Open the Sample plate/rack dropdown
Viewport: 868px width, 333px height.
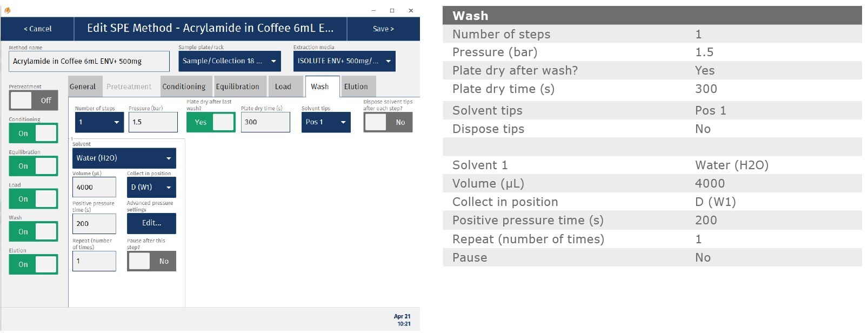click(230, 61)
